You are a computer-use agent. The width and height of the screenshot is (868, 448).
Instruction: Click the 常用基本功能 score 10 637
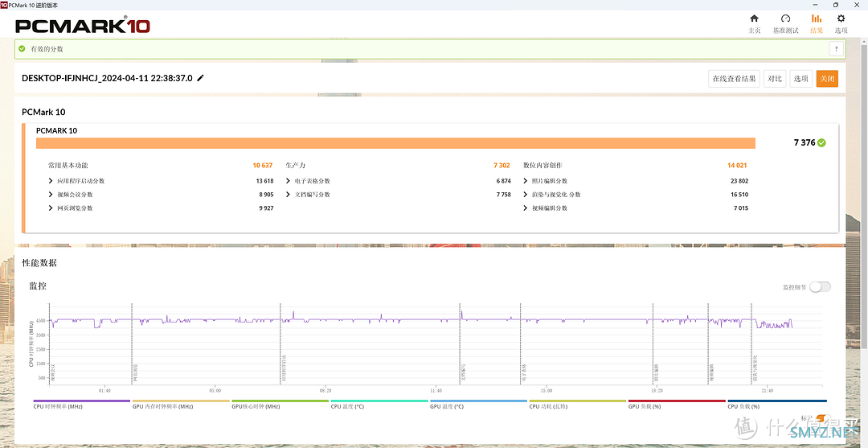pos(263,165)
